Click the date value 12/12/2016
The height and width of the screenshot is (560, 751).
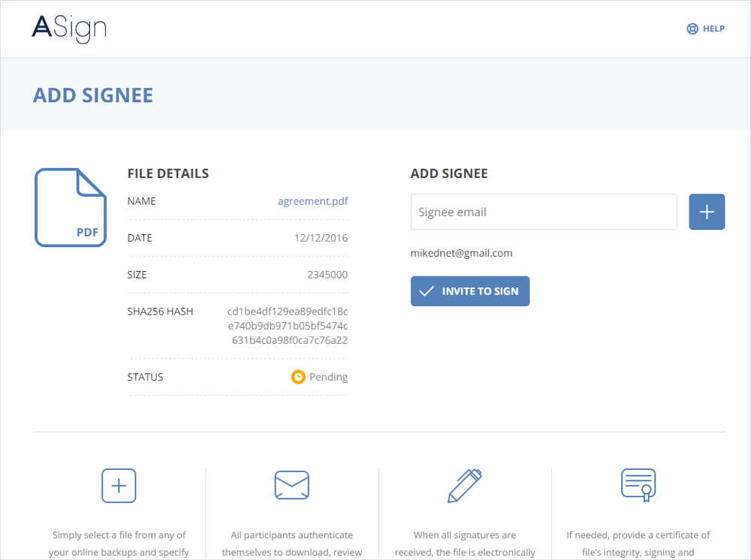pyautogui.click(x=321, y=238)
